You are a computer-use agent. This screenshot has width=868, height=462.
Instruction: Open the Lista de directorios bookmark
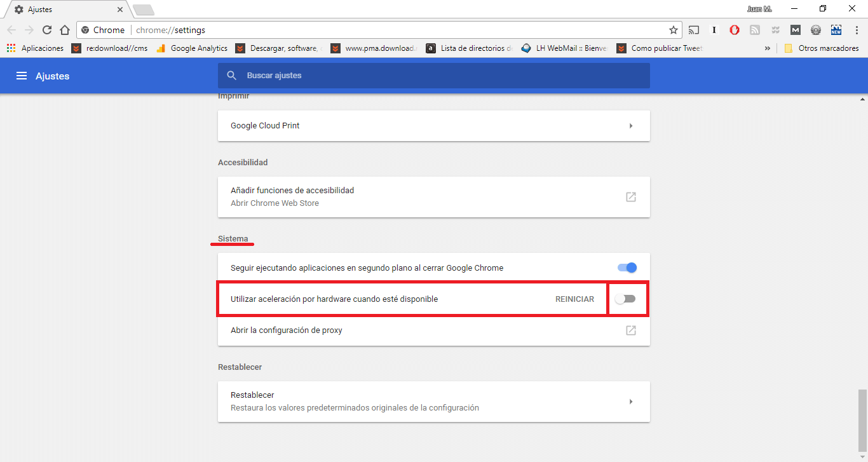click(x=470, y=48)
